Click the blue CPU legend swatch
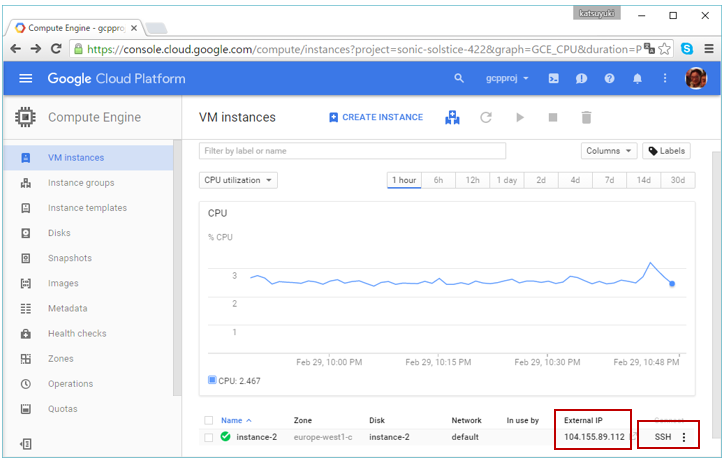723x459 pixels. point(212,380)
